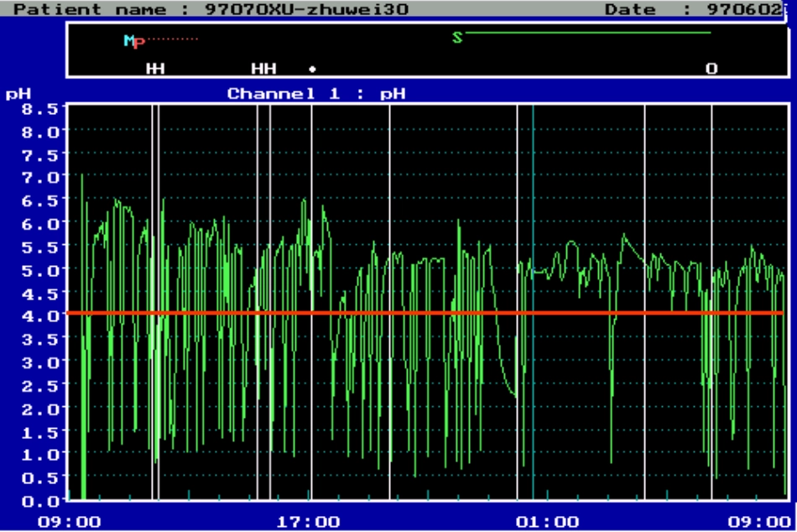Click the cyan vertical cursor line
Image resolution: width=797 pixels, height=532 pixels.
tap(533, 302)
